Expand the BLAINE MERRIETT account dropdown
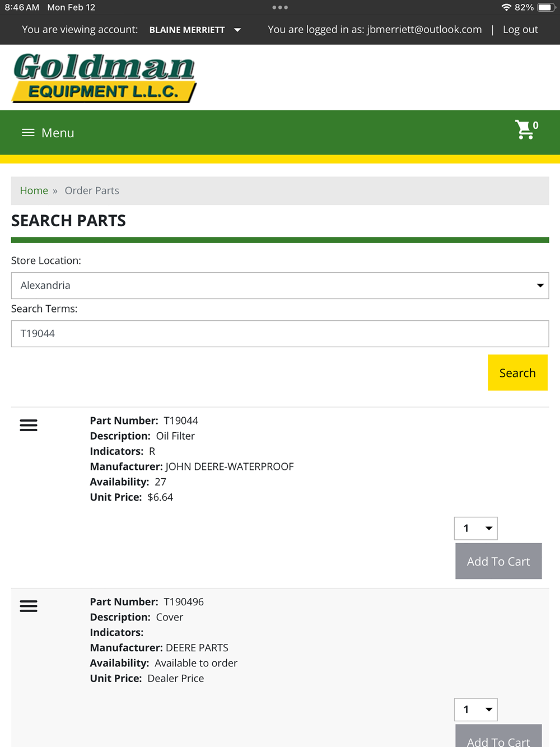Image resolution: width=560 pixels, height=747 pixels. (x=194, y=30)
